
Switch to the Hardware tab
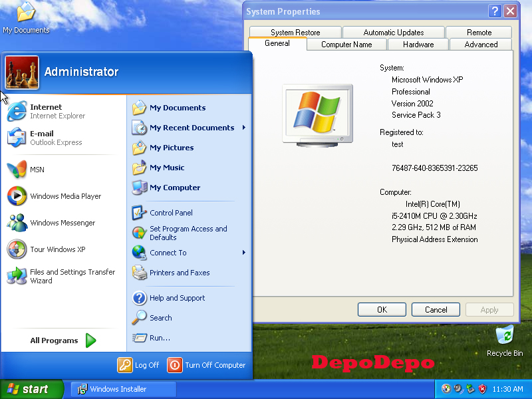click(418, 45)
